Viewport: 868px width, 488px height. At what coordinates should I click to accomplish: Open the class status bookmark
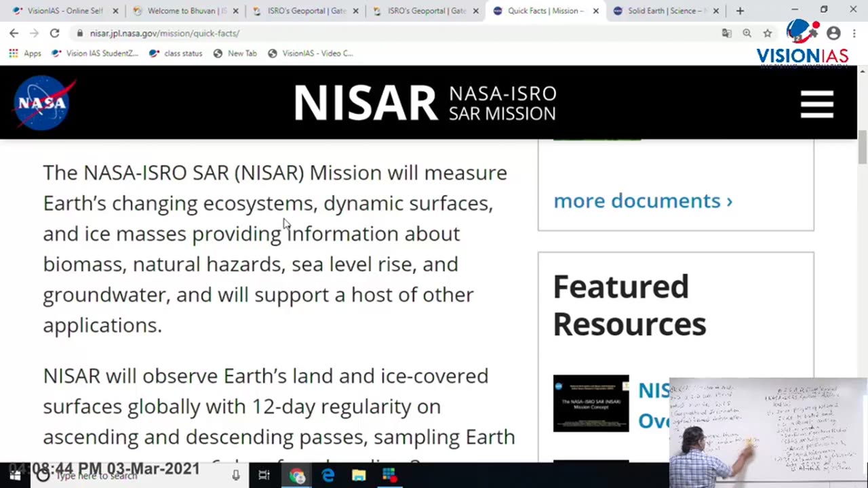click(176, 53)
